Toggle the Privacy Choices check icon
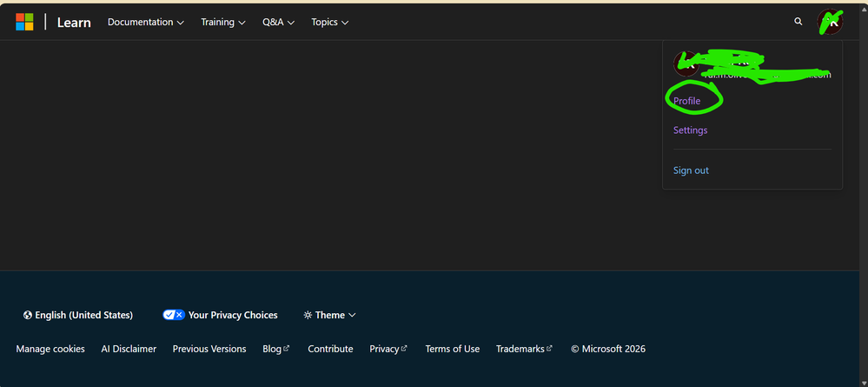Image resolution: width=868 pixels, height=387 pixels. (x=174, y=315)
